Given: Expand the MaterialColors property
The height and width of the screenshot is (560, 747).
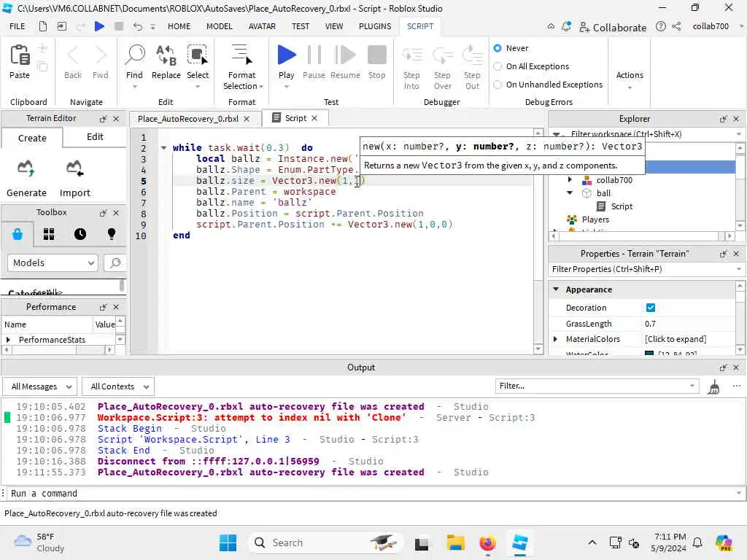Looking at the screenshot, I should [x=555, y=339].
